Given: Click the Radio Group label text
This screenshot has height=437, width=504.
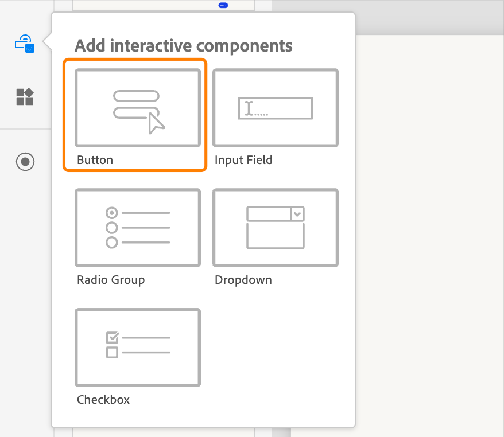Looking at the screenshot, I should tap(110, 280).
